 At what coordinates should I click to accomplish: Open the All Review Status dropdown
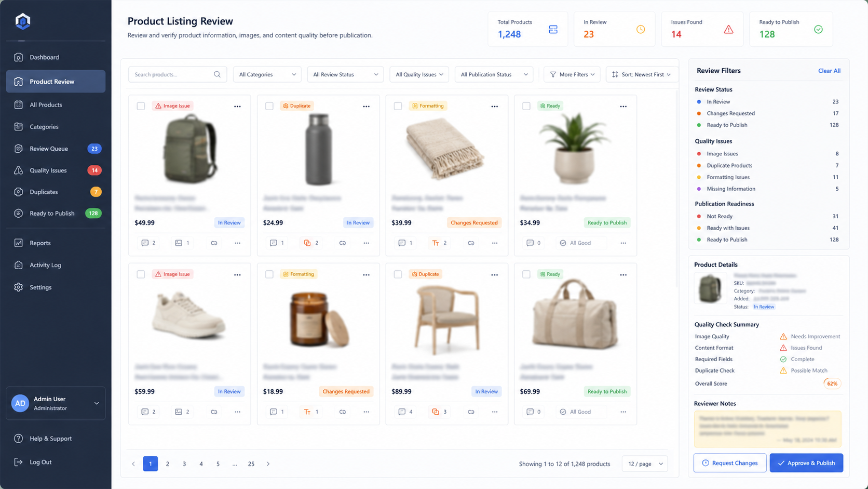point(345,74)
